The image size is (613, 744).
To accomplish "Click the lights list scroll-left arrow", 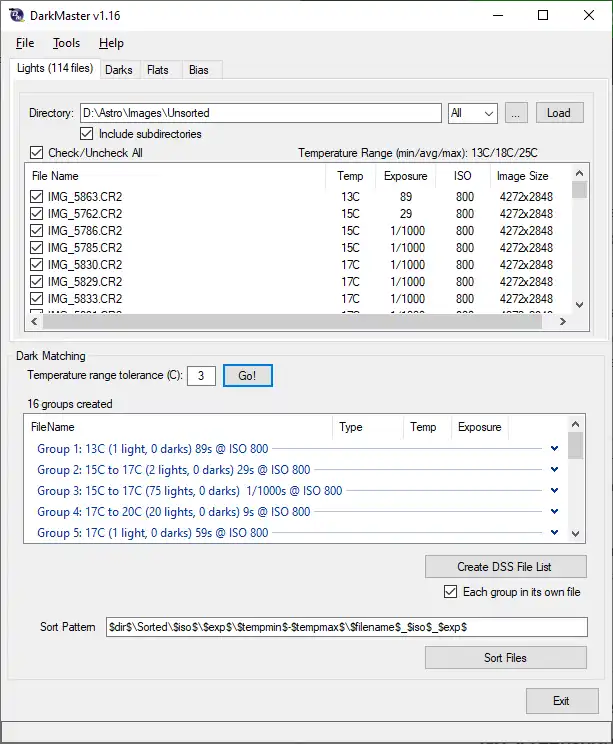I will pyautogui.click(x=34, y=321).
